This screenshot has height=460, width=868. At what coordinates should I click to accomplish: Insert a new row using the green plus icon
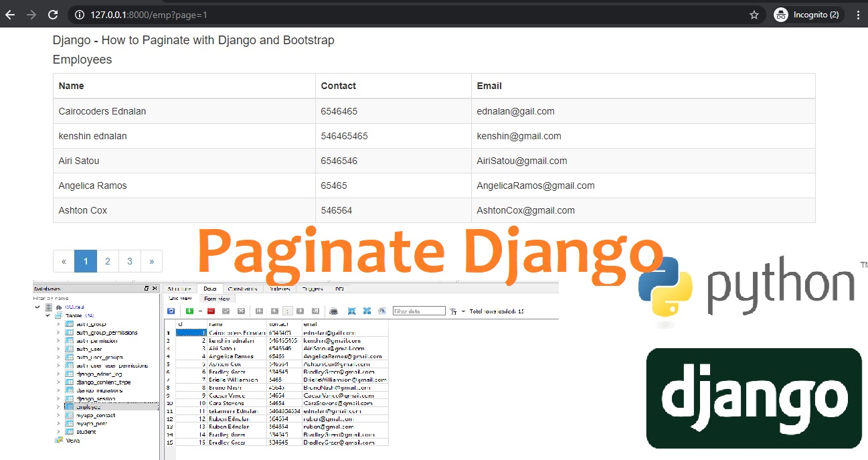[189, 311]
